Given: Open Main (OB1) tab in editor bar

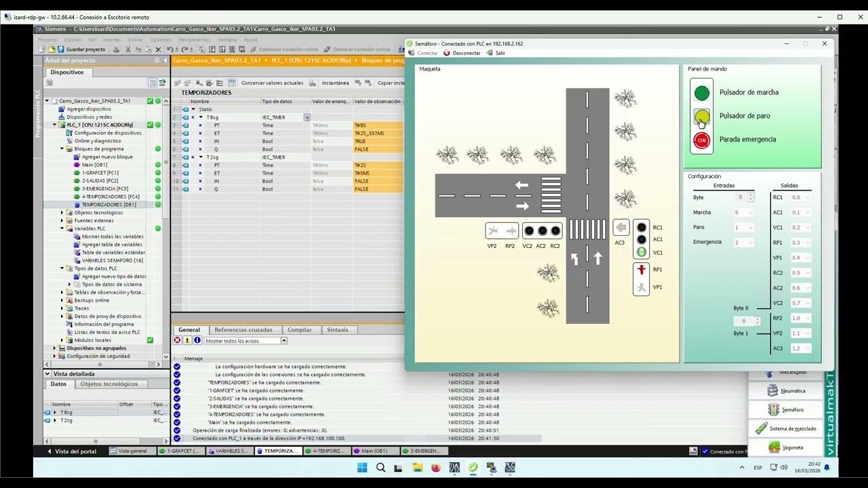Looking at the screenshot, I should [x=374, y=451].
